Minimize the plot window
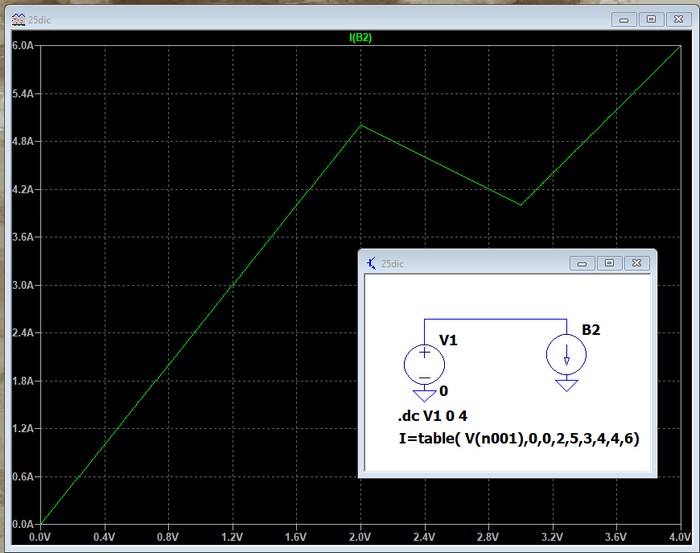The height and width of the screenshot is (553, 700). pyautogui.click(x=625, y=18)
